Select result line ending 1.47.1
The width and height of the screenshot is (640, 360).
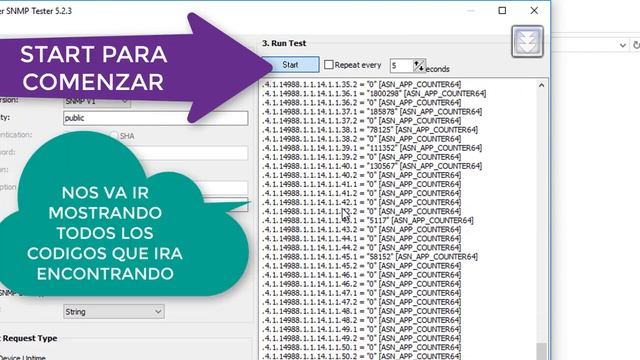point(362,293)
